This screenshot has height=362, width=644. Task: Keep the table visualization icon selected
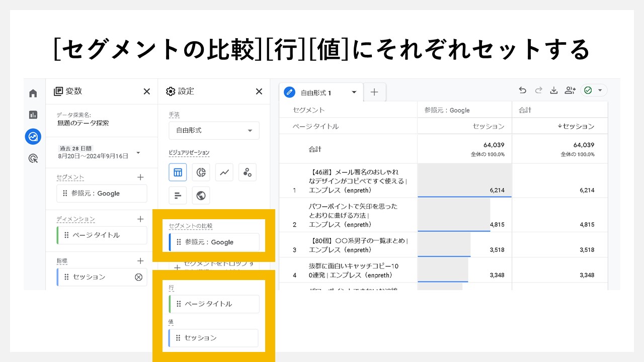coord(178,172)
